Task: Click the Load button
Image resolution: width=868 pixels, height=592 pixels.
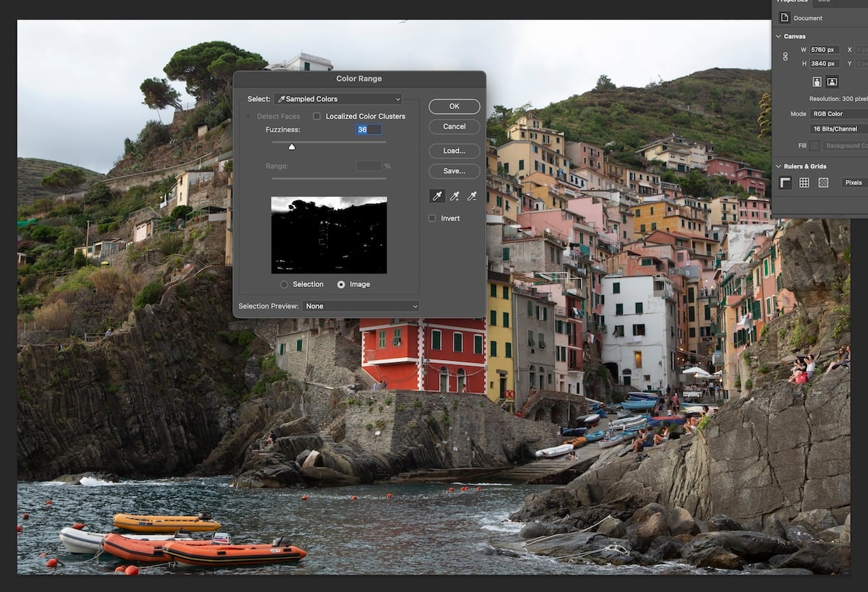Action: pyautogui.click(x=454, y=150)
